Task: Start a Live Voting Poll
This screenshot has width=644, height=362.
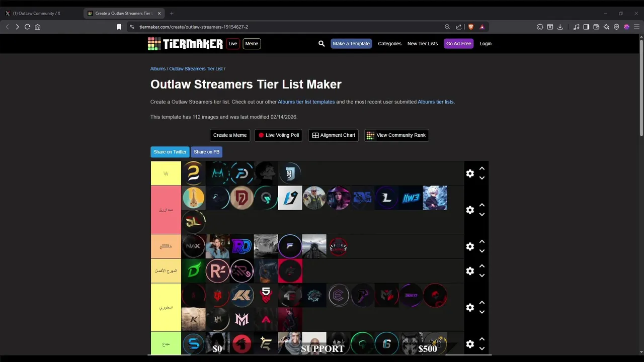Action: (278, 135)
